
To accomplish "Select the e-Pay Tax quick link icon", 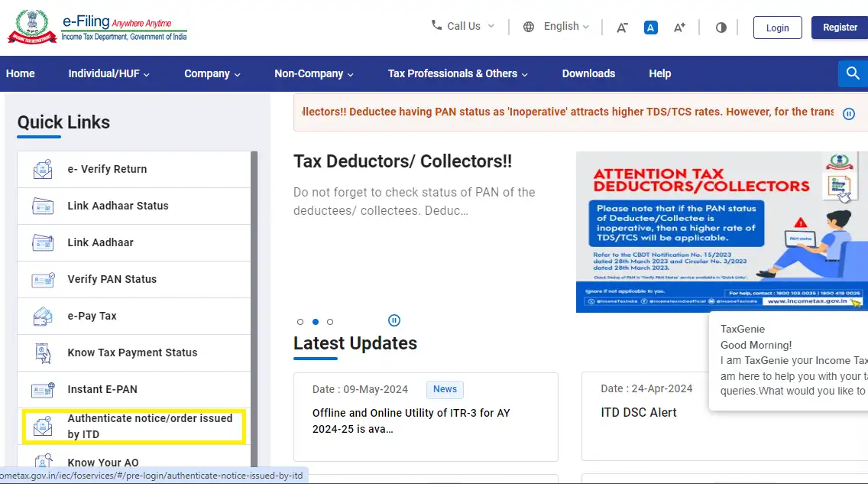I will pyautogui.click(x=43, y=316).
